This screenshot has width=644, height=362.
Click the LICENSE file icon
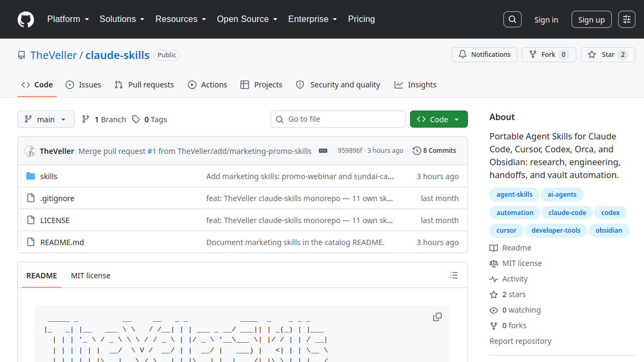[31, 220]
